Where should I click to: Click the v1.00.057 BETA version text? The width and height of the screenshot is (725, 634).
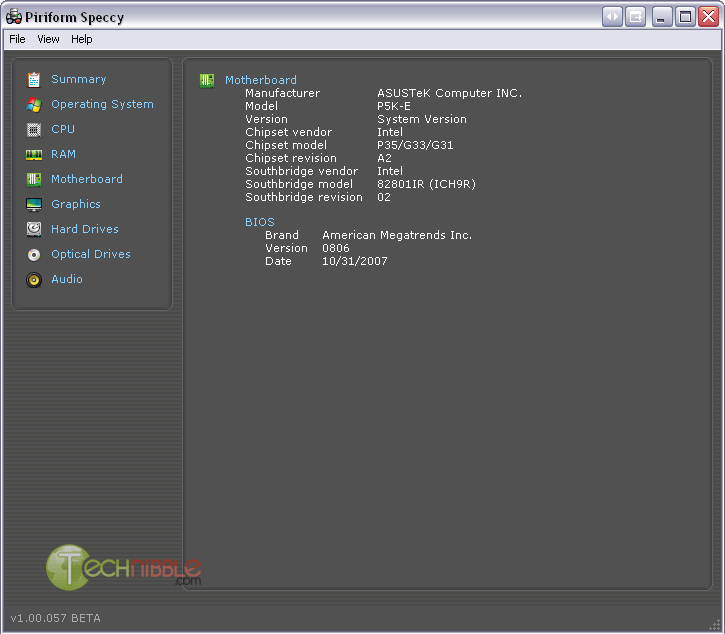coord(55,618)
